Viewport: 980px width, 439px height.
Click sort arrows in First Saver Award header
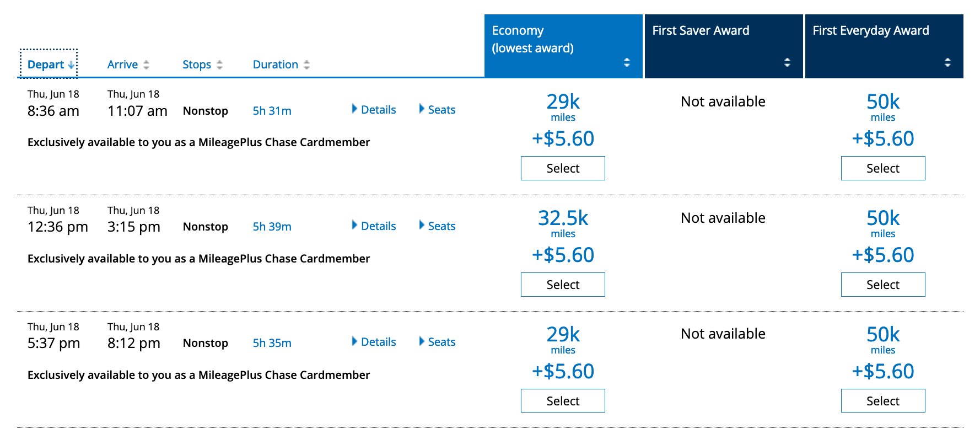(x=787, y=62)
